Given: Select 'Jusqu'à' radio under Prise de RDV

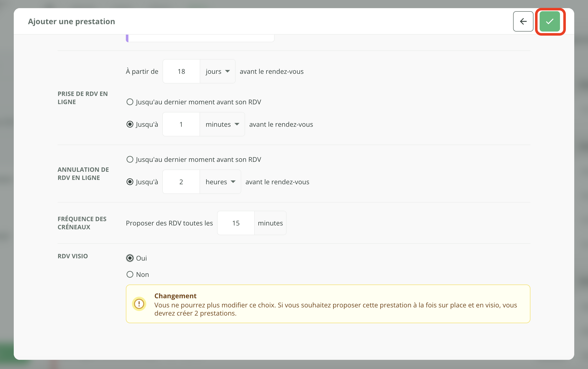Looking at the screenshot, I should click(130, 124).
